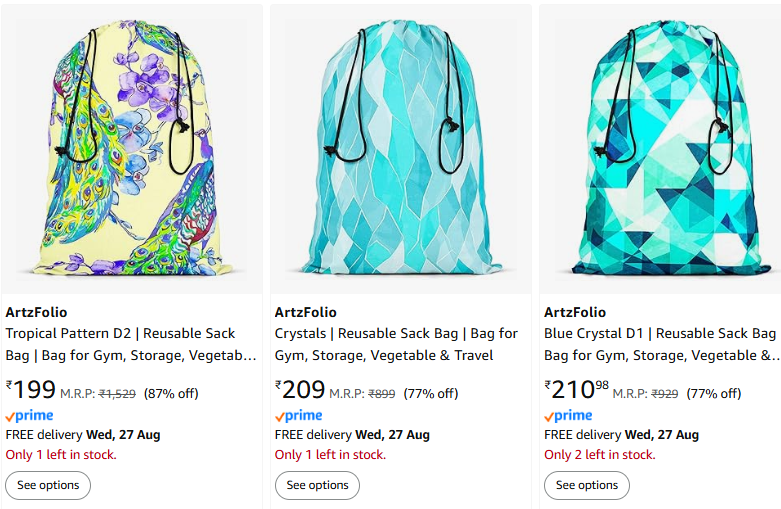
Task: Click the ArtzFolio brand name above Crystals
Action: pos(306,312)
